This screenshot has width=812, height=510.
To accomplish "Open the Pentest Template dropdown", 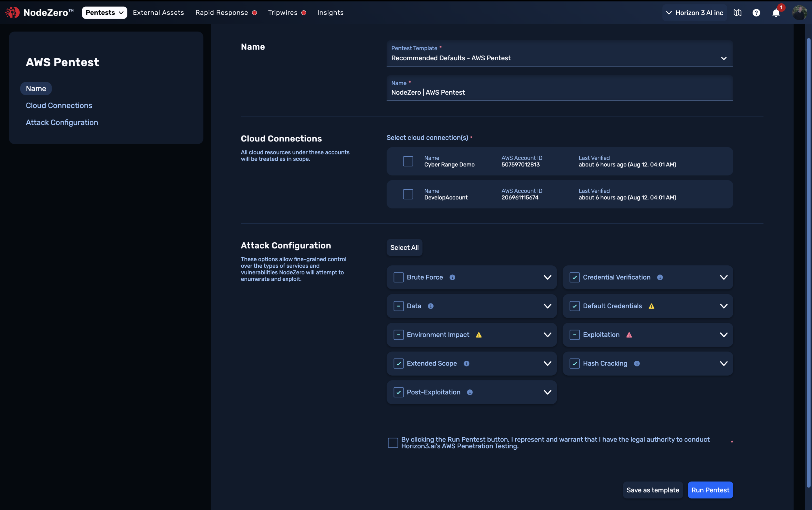I will [560, 54].
